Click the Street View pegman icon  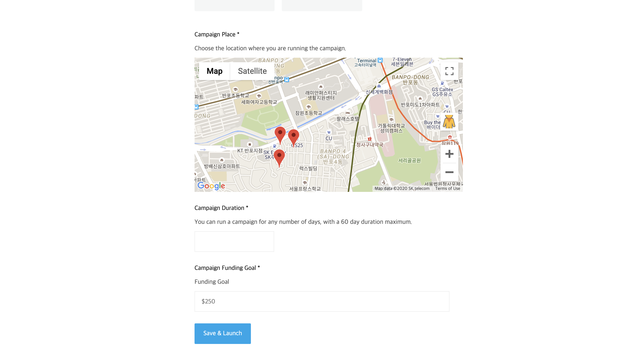449,122
